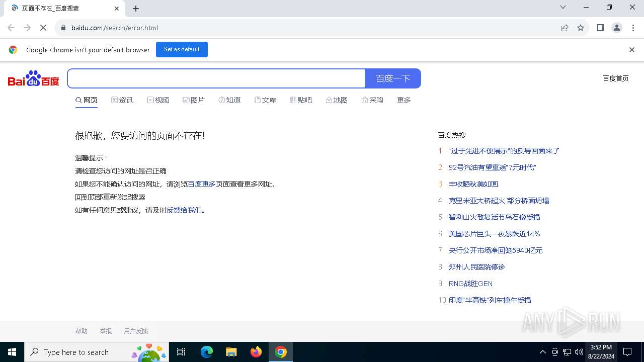The width and height of the screenshot is (644, 362).
Task: Open hot search 郑州人民医院停诊
Action: point(477,267)
